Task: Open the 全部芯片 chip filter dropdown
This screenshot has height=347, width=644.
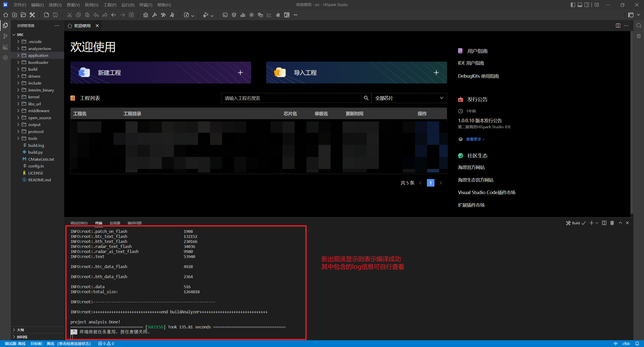Action: [x=409, y=98]
